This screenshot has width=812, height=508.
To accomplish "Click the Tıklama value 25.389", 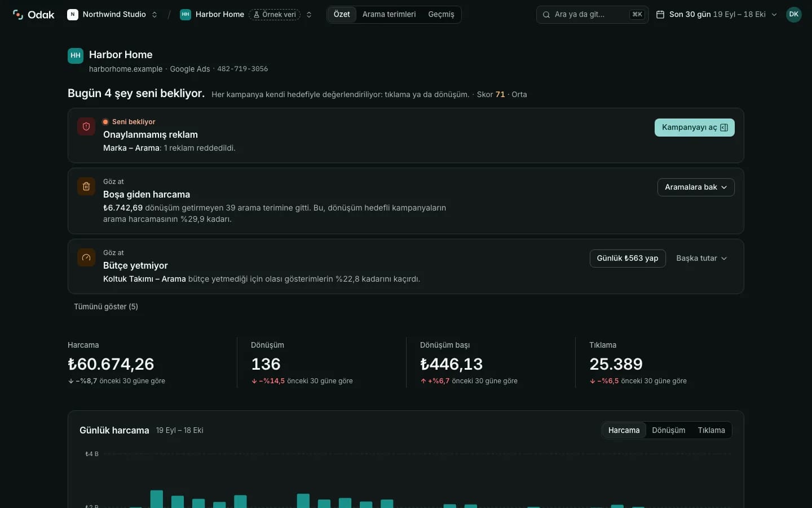I will tap(616, 364).
